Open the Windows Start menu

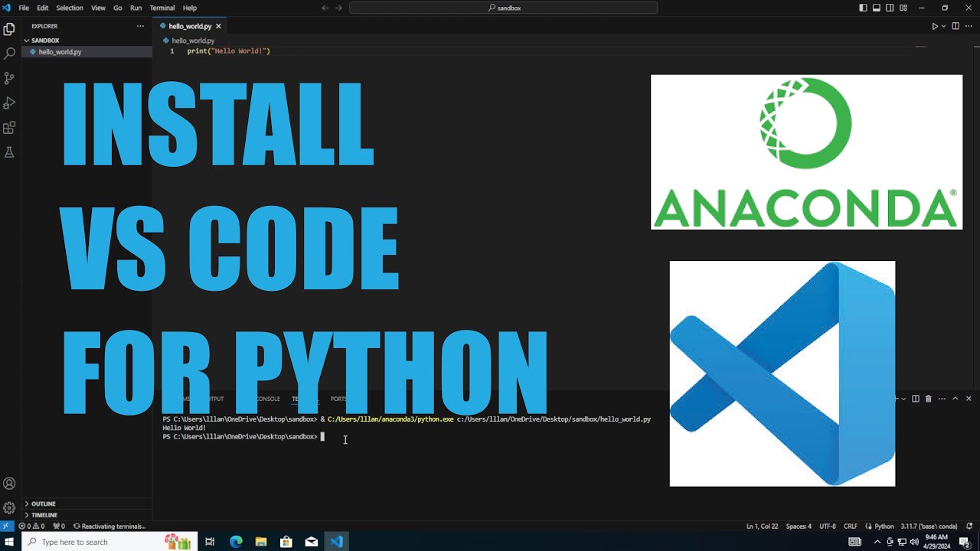click(x=11, y=542)
